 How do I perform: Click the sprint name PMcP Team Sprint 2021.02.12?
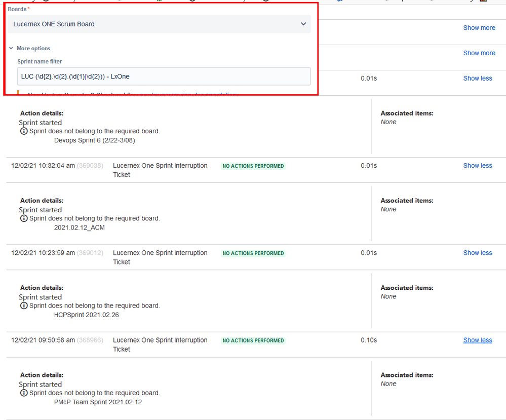coord(98,402)
